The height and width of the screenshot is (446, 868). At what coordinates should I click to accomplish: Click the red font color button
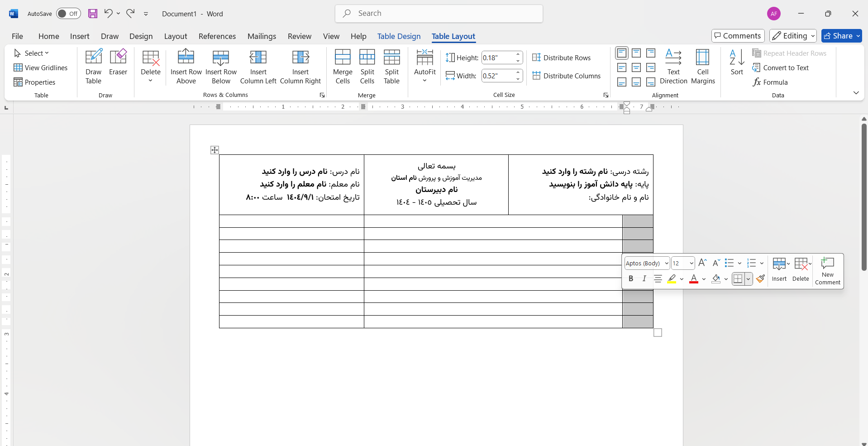pos(694,278)
